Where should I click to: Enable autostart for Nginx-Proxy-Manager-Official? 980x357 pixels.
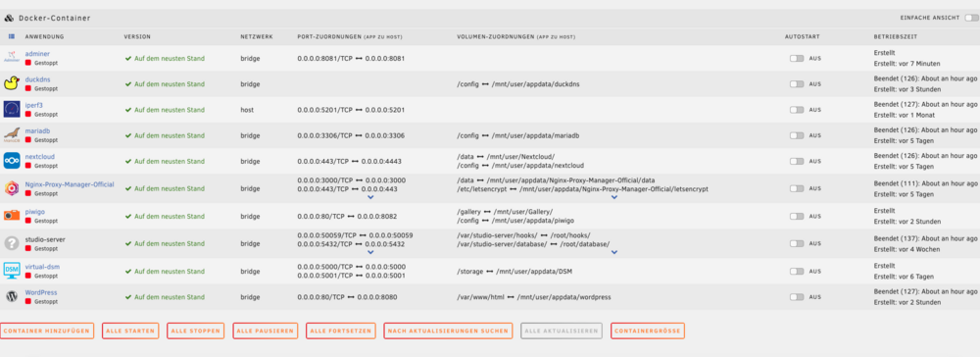[x=796, y=189]
